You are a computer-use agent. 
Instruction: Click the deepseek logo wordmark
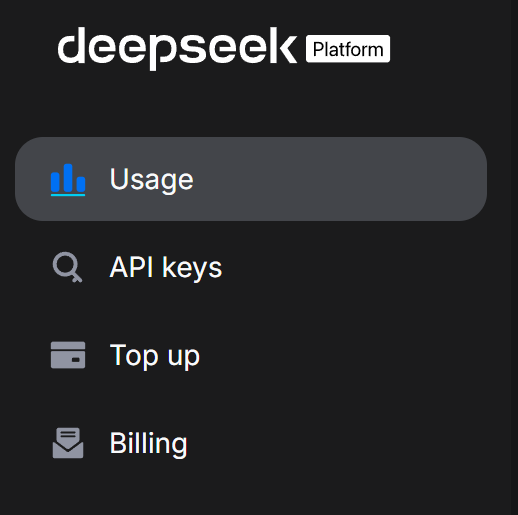pyautogui.click(x=177, y=49)
